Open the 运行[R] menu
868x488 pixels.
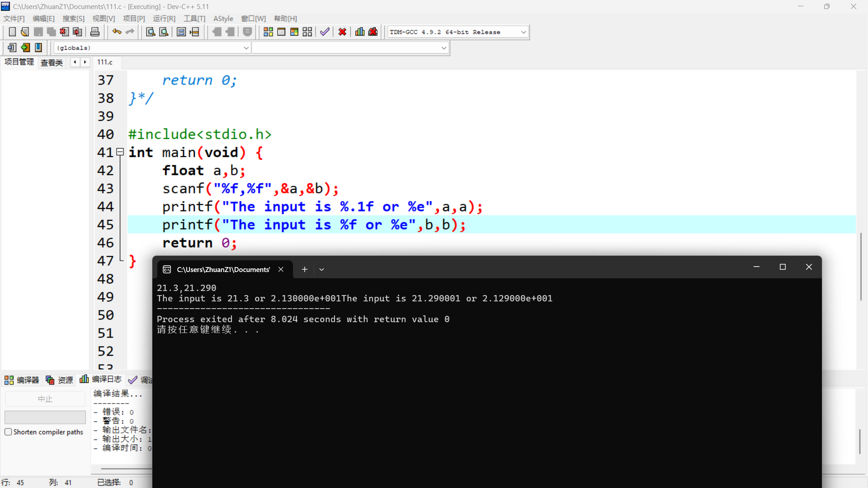pyautogui.click(x=164, y=19)
